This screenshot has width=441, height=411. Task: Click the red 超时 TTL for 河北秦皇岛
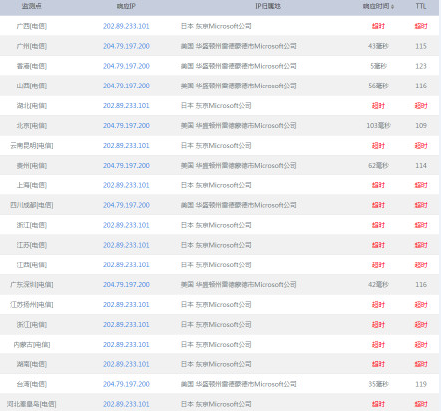[x=421, y=404]
